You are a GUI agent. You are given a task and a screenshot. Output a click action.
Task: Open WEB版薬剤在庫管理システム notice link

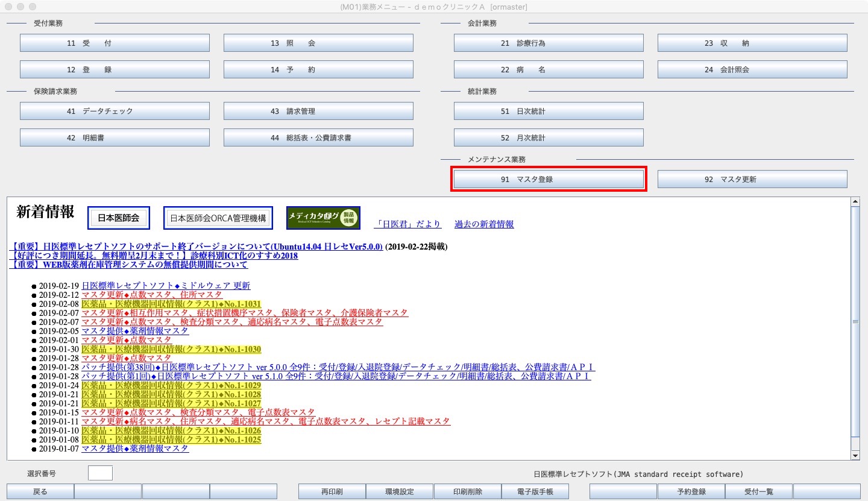coord(128,265)
